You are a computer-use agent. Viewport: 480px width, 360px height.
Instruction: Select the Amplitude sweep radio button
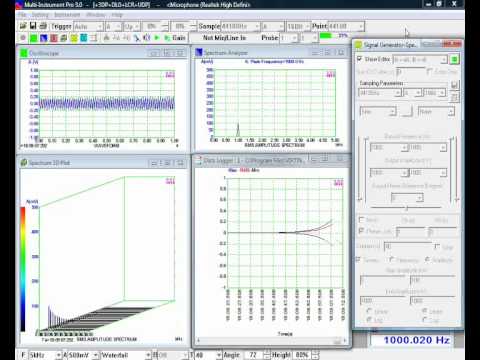click(x=427, y=259)
